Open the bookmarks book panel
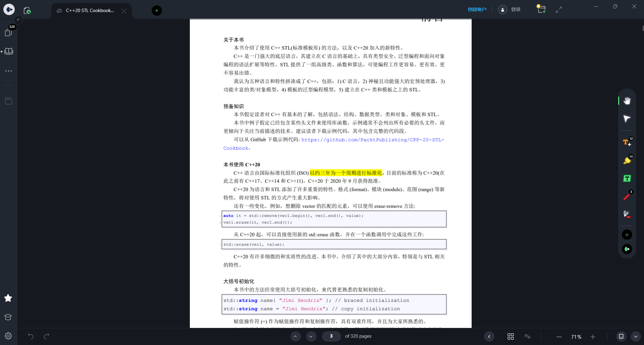This screenshot has width=644, height=345. click(x=9, y=51)
